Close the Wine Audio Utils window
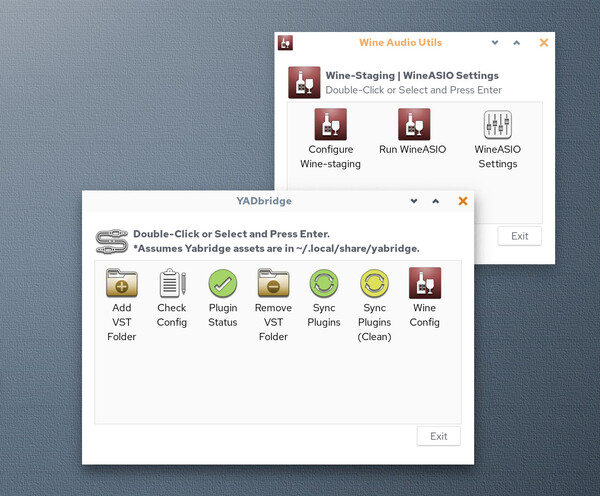Viewport: 600px width, 496px height. (544, 42)
